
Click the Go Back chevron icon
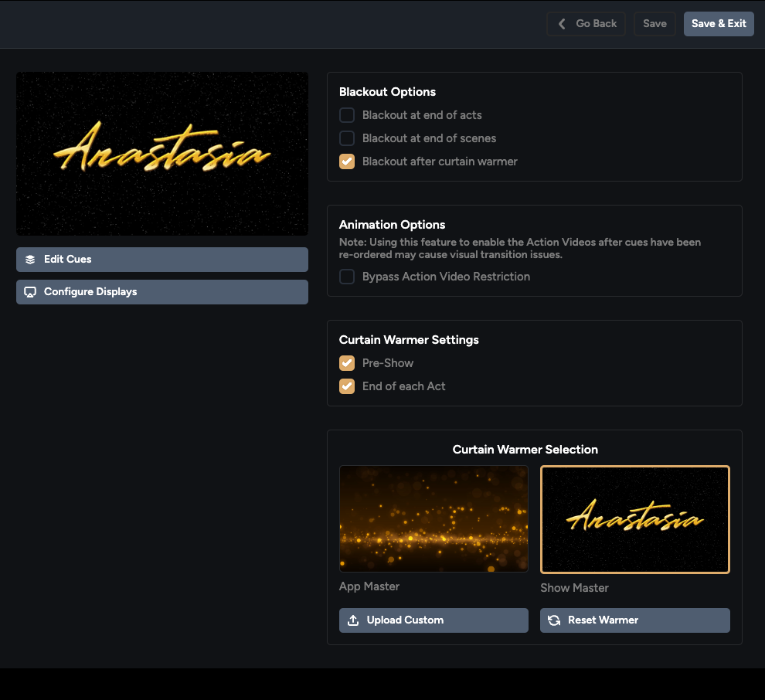tap(562, 24)
